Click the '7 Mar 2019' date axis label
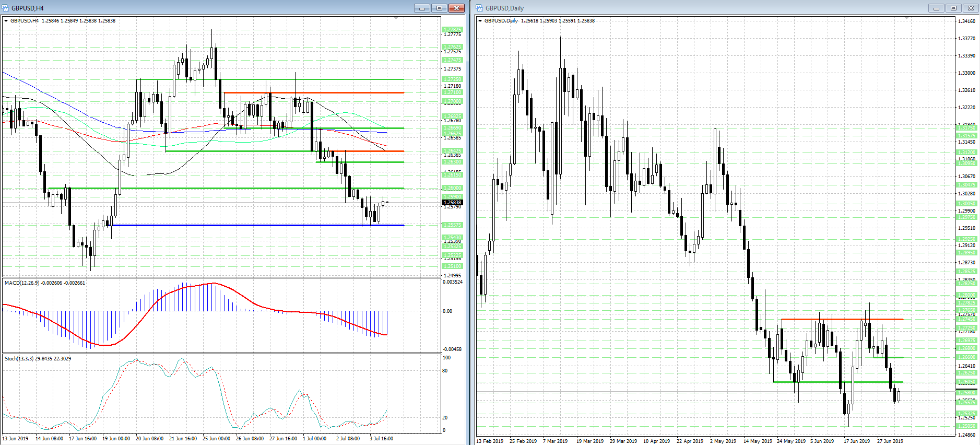 [555, 441]
